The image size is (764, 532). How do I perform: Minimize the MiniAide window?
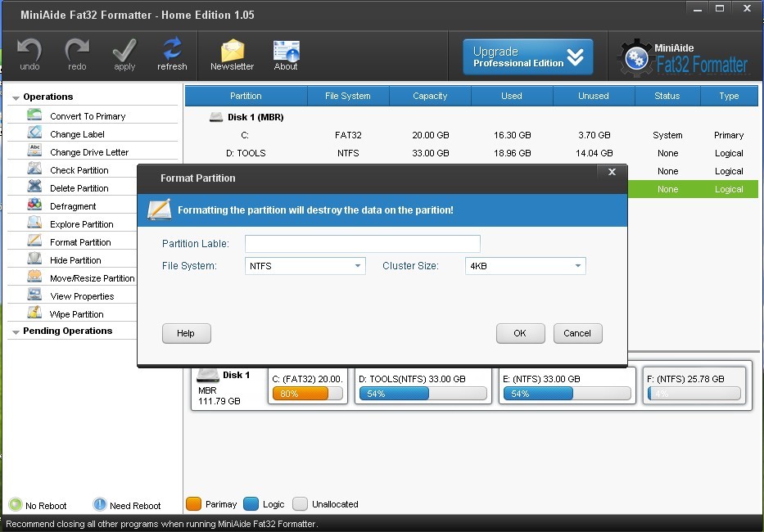(698, 9)
